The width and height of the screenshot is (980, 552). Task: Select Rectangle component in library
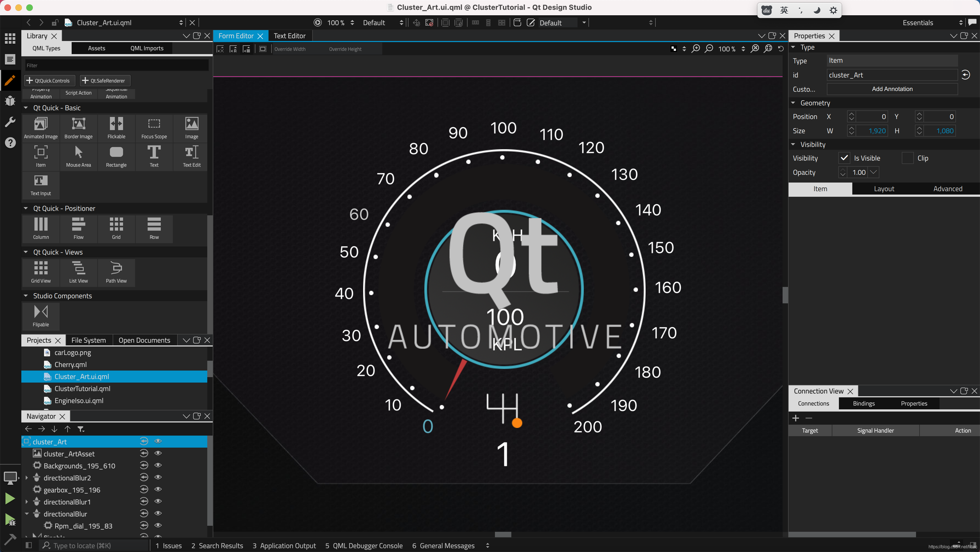coord(116,157)
